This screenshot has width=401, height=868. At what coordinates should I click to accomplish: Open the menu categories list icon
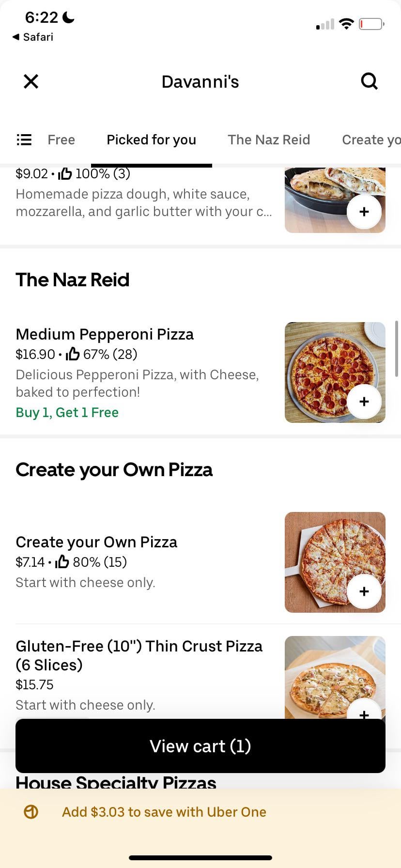pos(24,140)
